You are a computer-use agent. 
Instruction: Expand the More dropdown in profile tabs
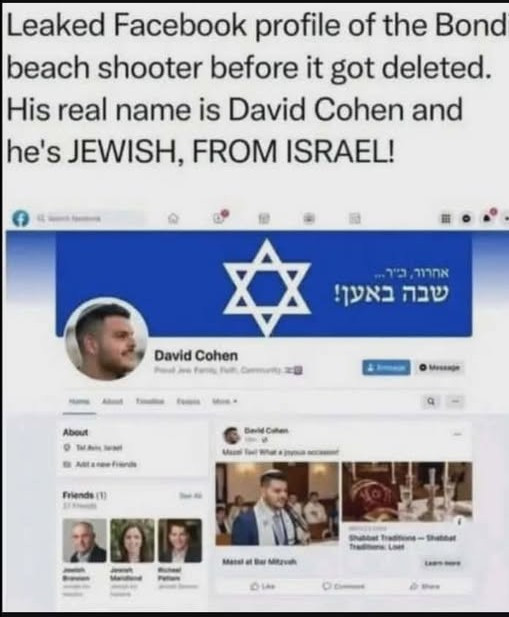[x=225, y=402]
